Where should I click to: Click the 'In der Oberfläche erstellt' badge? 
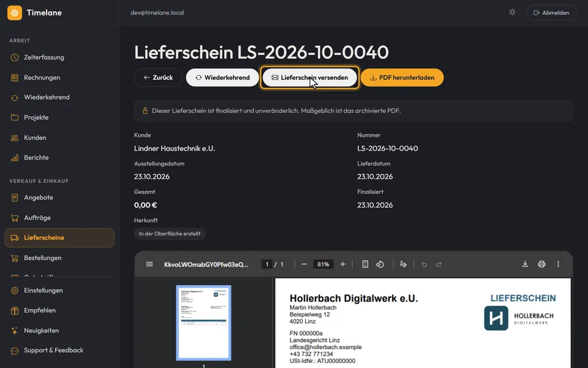[170, 234]
